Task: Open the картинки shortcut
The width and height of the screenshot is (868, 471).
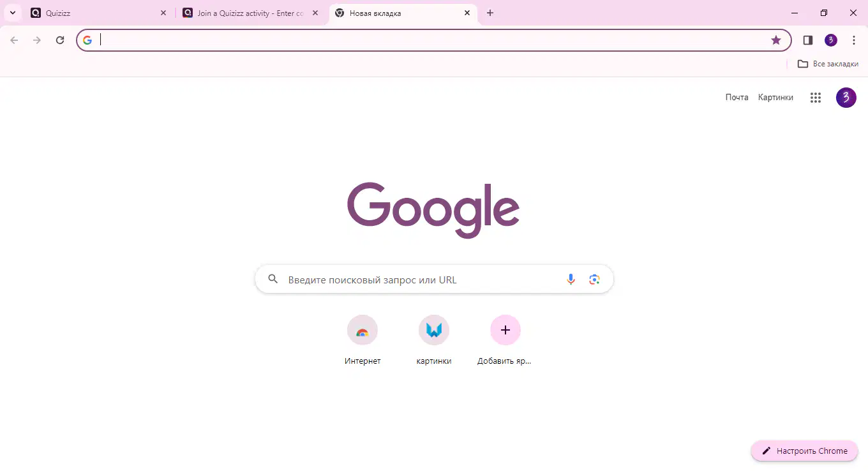Action: click(434, 341)
